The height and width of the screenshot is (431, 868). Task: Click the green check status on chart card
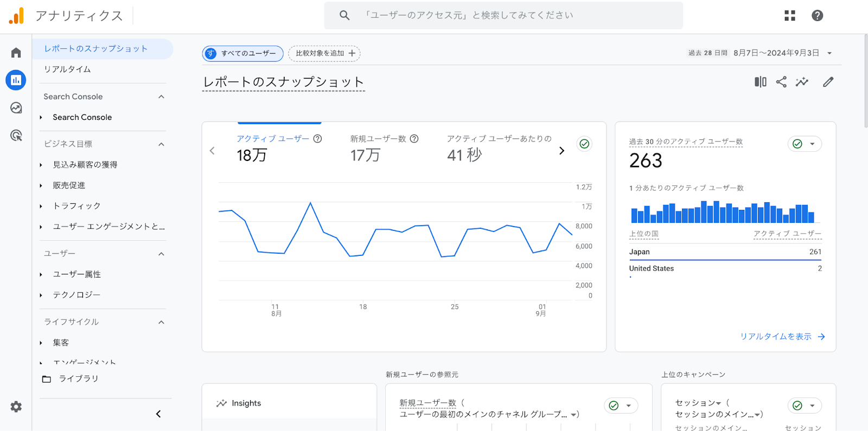coord(584,144)
